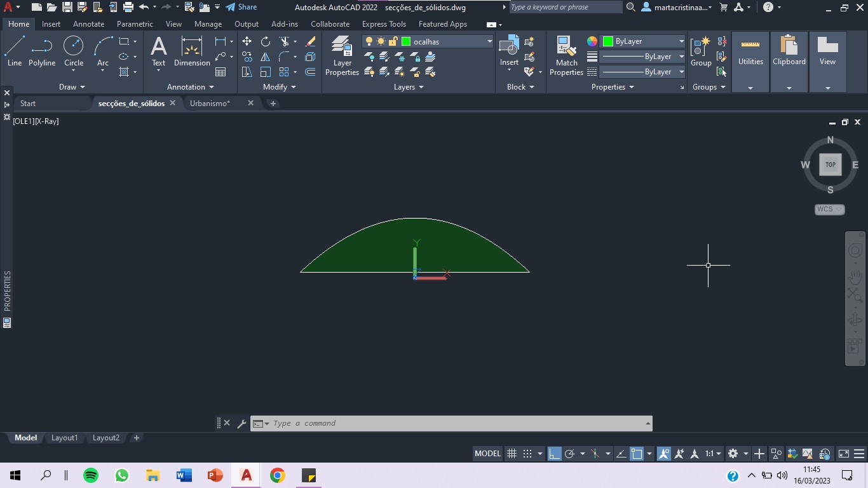Toggle isometric drafting in status bar
The image size is (868, 488).
pyautogui.click(x=595, y=454)
